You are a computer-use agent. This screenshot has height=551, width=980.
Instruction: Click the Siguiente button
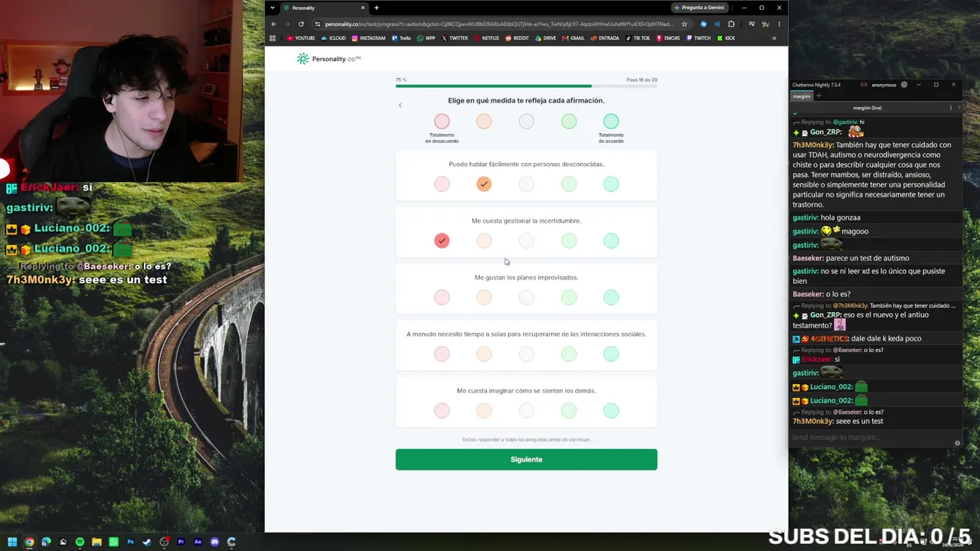(x=526, y=459)
